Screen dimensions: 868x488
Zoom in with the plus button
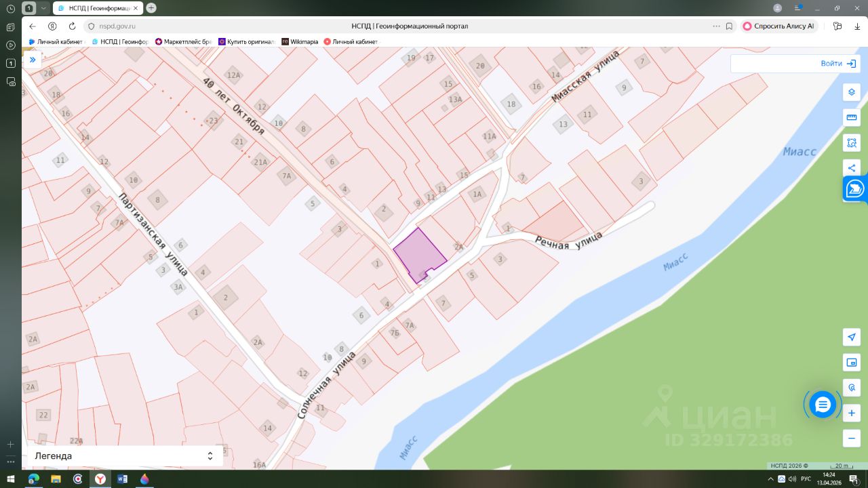coord(852,413)
